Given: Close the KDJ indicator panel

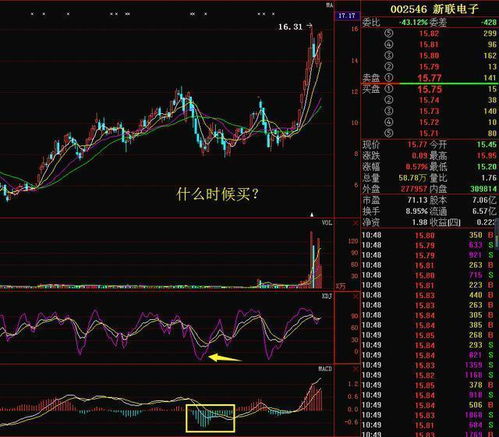Looking at the screenshot, I should pos(355,296).
